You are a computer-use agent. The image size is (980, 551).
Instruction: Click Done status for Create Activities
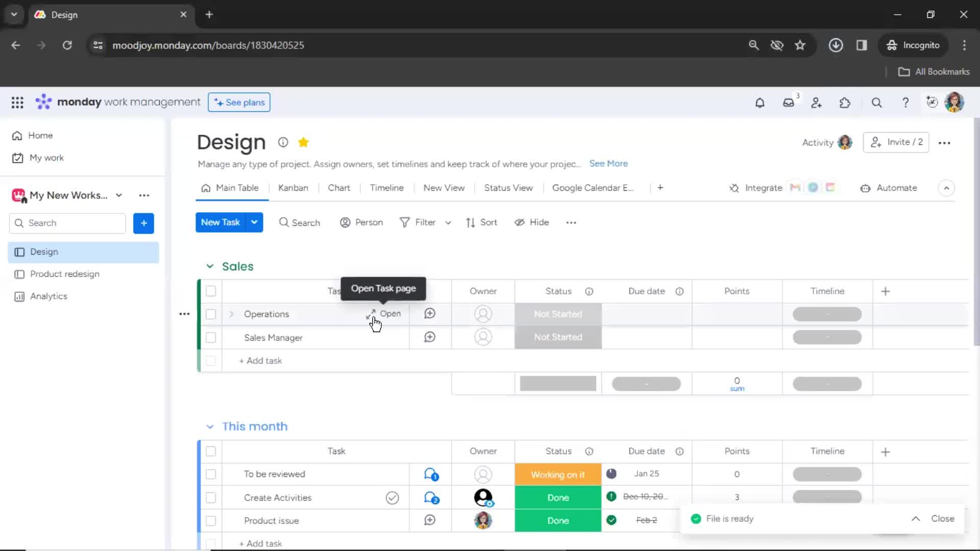558,498
